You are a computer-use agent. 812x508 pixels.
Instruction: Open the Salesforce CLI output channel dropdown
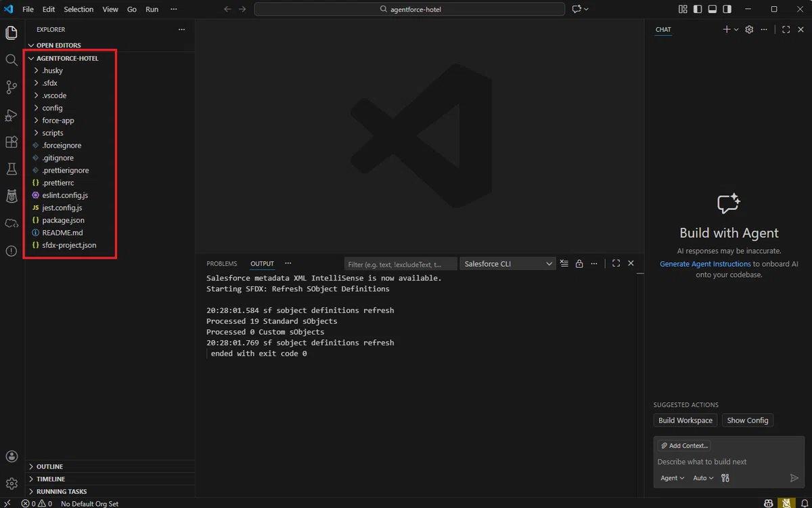click(x=507, y=263)
